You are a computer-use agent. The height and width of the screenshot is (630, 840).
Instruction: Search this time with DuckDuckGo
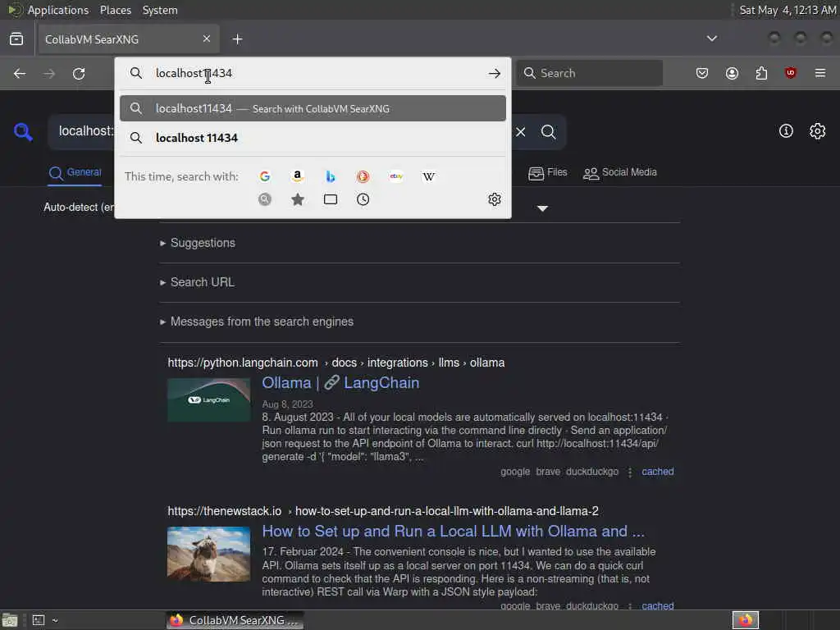[363, 176]
